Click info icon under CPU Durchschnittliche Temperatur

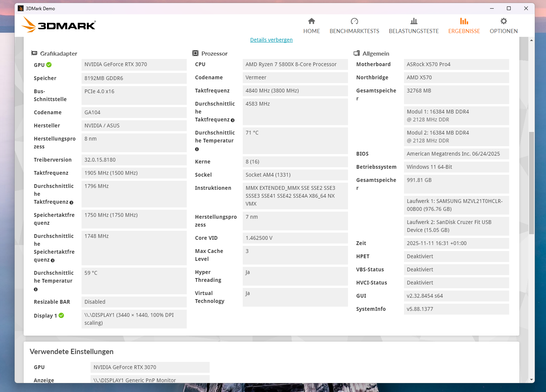point(197,149)
